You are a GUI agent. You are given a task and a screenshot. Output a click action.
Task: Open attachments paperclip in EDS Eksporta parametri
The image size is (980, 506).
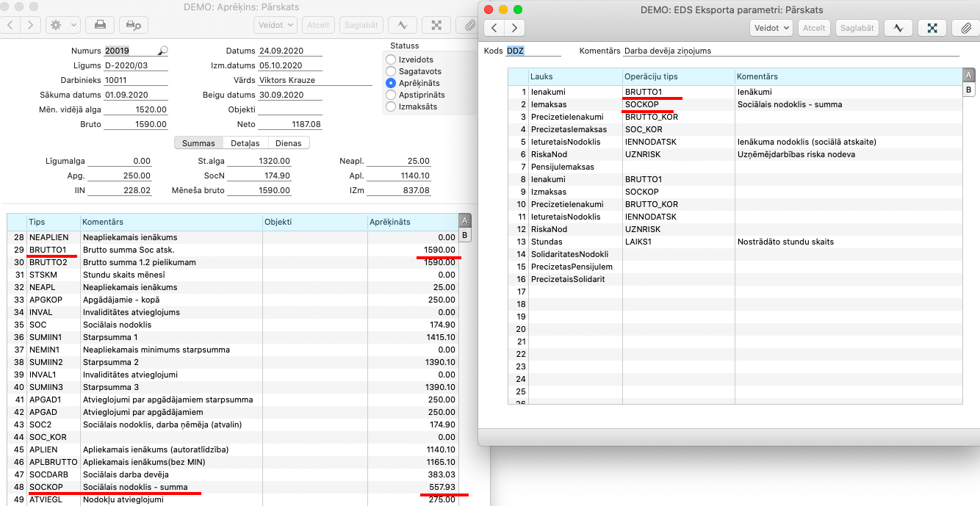click(966, 28)
